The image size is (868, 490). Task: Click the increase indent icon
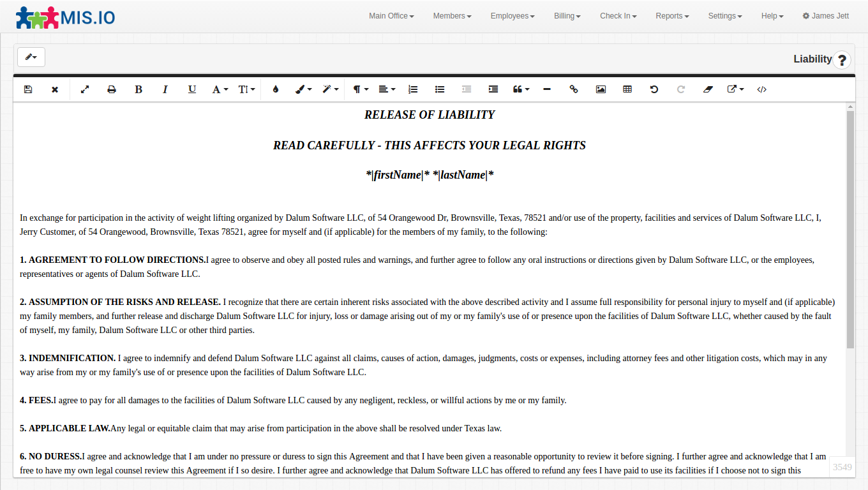(493, 89)
